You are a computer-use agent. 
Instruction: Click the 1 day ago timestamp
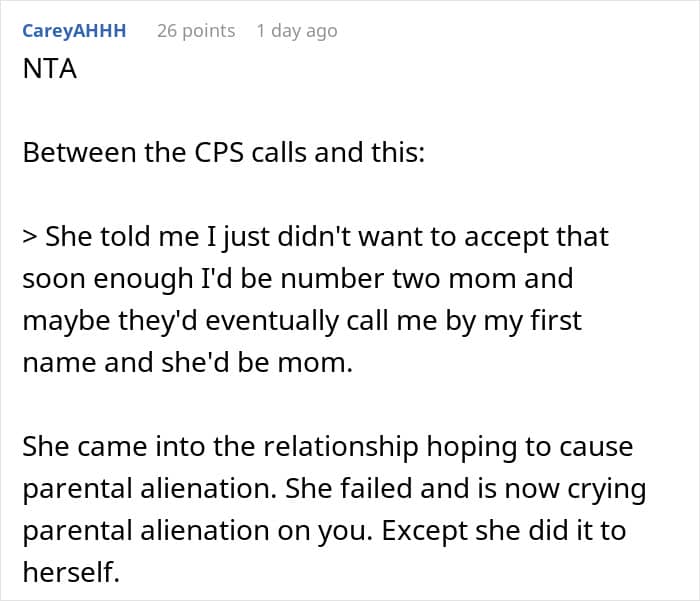coord(297,31)
